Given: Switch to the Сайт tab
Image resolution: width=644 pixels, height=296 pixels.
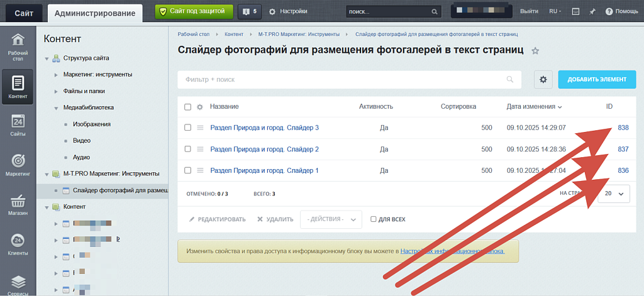Looking at the screenshot, I should (x=21, y=12).
